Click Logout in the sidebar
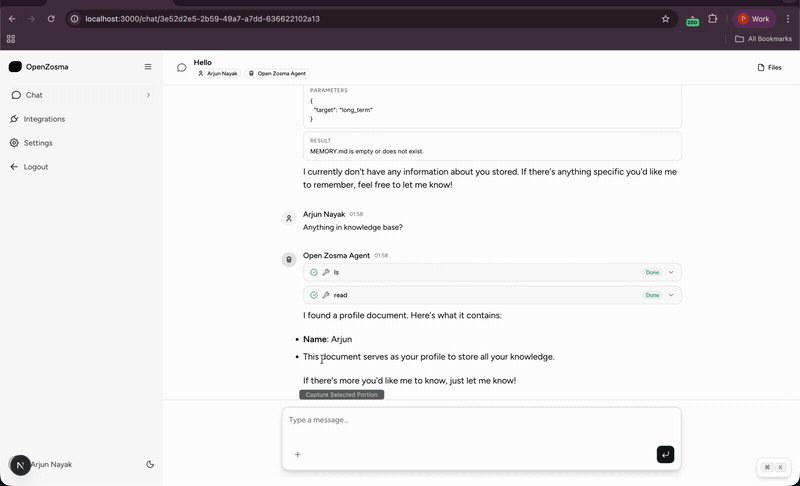 click(x=36, y=167)
